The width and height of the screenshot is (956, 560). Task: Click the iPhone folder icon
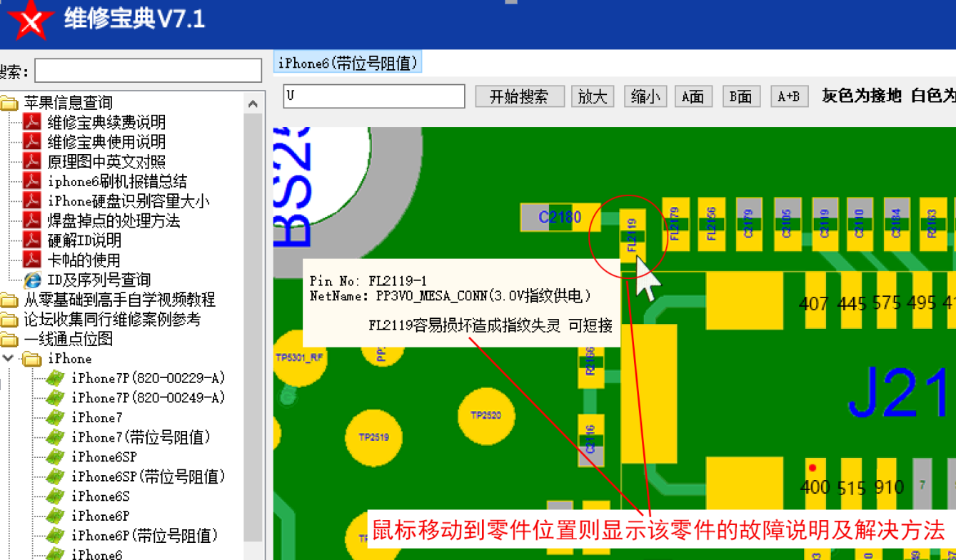pos(33,359)
